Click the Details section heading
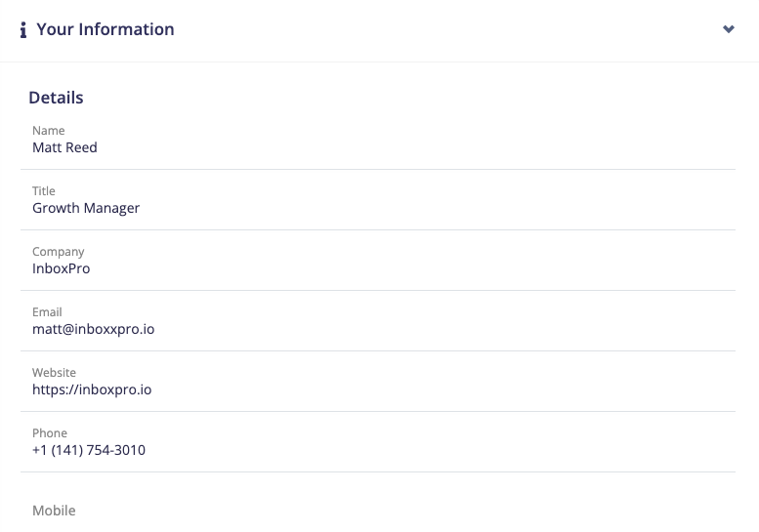Screen dimensions: 759x532 point(56,98)
